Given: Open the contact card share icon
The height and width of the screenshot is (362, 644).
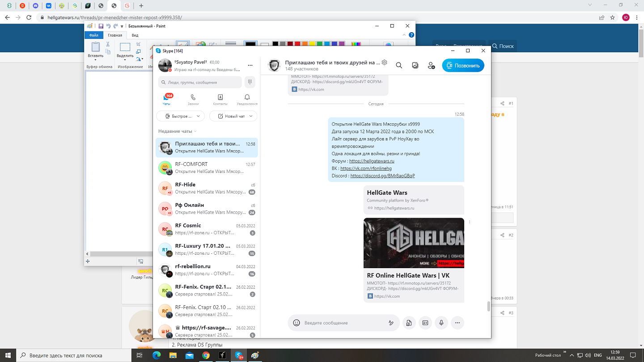Looking at the screenshot, I should pos(425,323).
